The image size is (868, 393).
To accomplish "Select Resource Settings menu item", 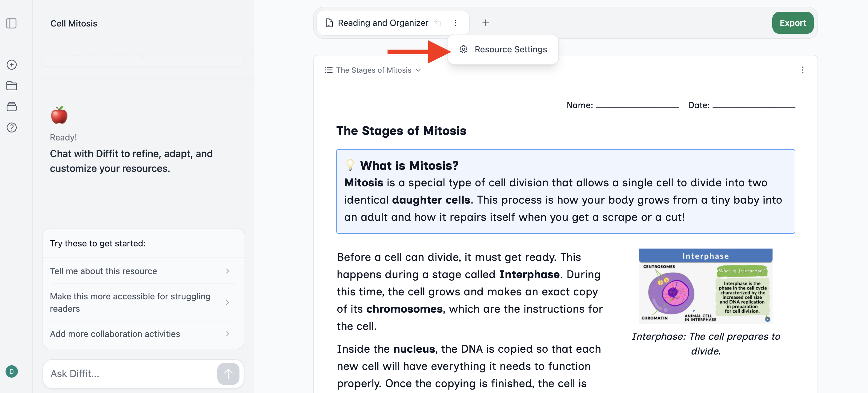I will [503, 49].
